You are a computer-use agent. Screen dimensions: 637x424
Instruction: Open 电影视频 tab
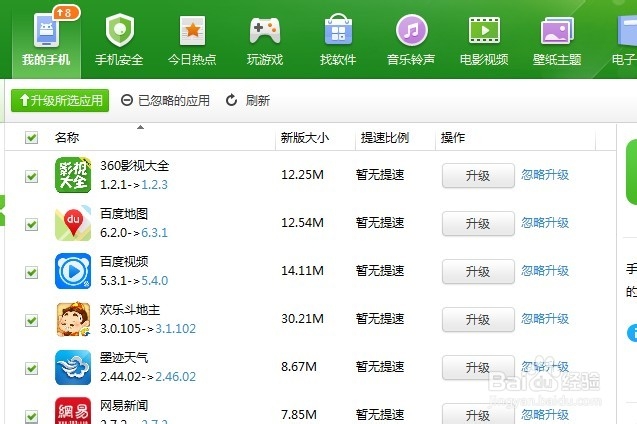tap(484, 39)
